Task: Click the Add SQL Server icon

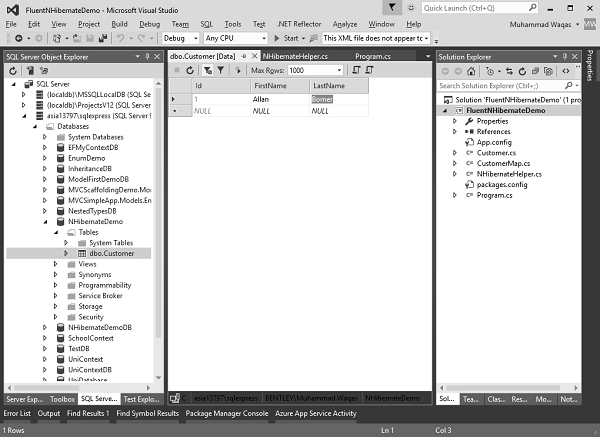Action: (30, 71)
